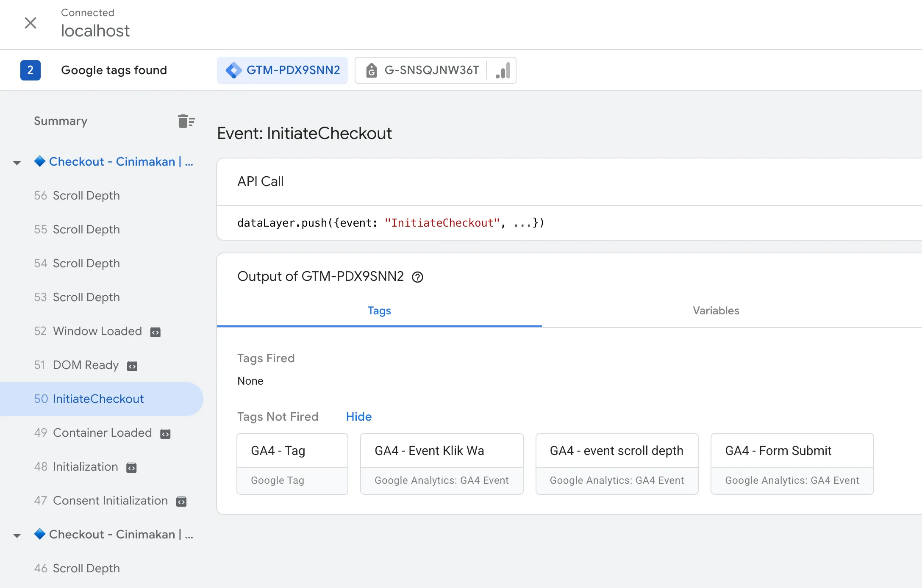Click the code icon beside Consent Initialization

181,502
